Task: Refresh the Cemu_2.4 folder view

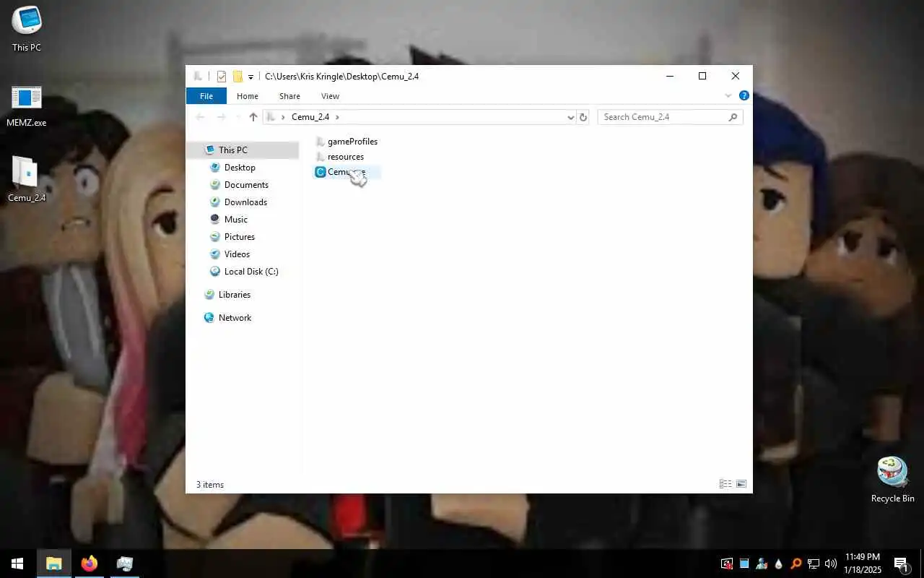Action: tap(583, 117)
